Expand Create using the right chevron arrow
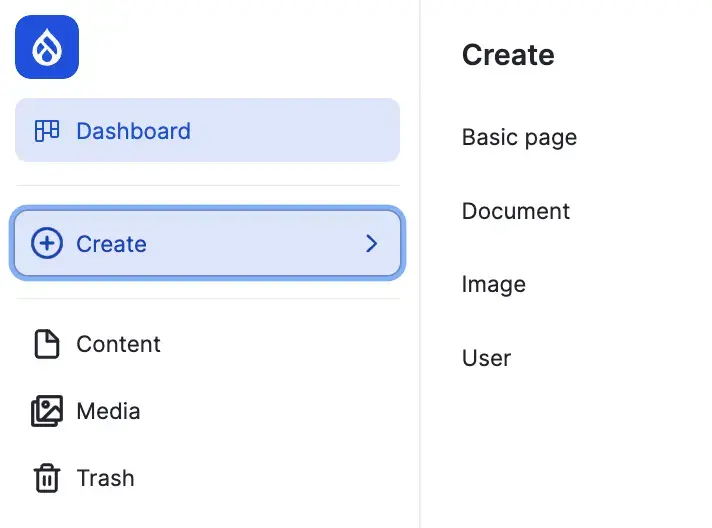 pyautogui.click(x=371, y=243)
